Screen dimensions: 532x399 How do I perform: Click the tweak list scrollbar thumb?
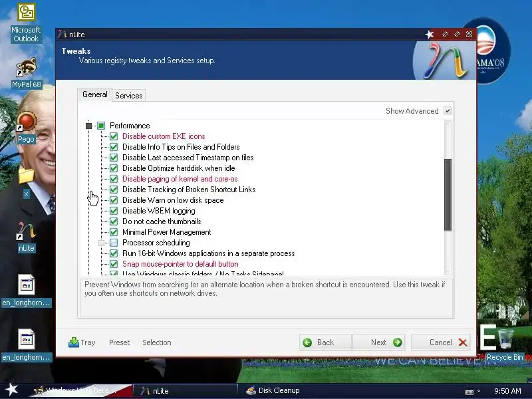448,195
